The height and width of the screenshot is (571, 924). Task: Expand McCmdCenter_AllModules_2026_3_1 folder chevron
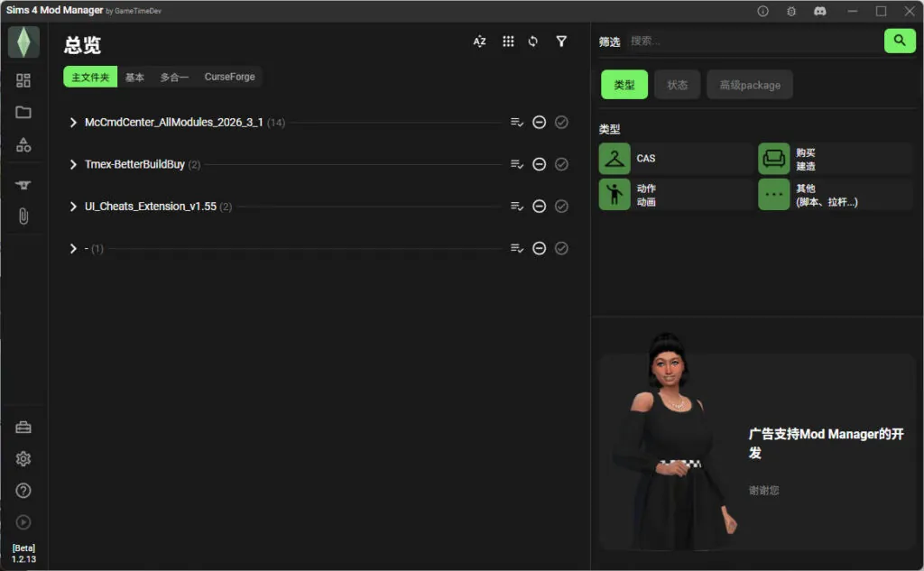click(73, 122)
